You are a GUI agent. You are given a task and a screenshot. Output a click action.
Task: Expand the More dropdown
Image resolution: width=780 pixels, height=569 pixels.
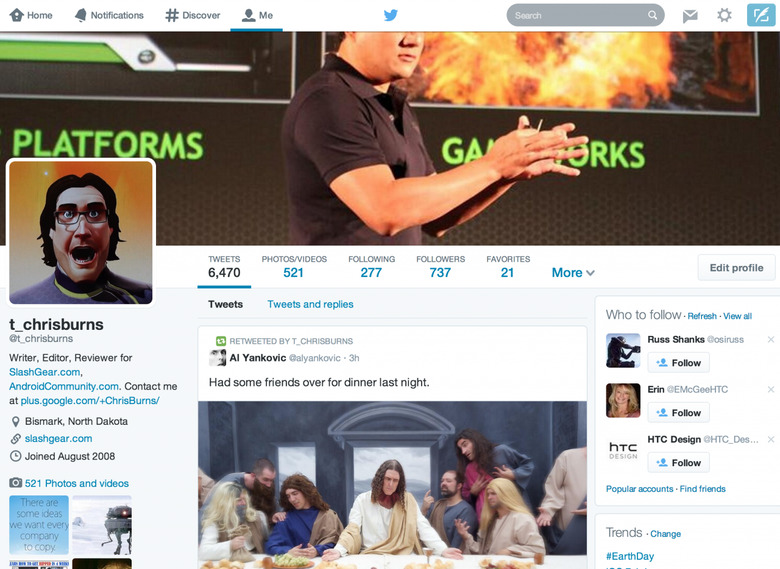pyautogui.click(x=573, y=273)
